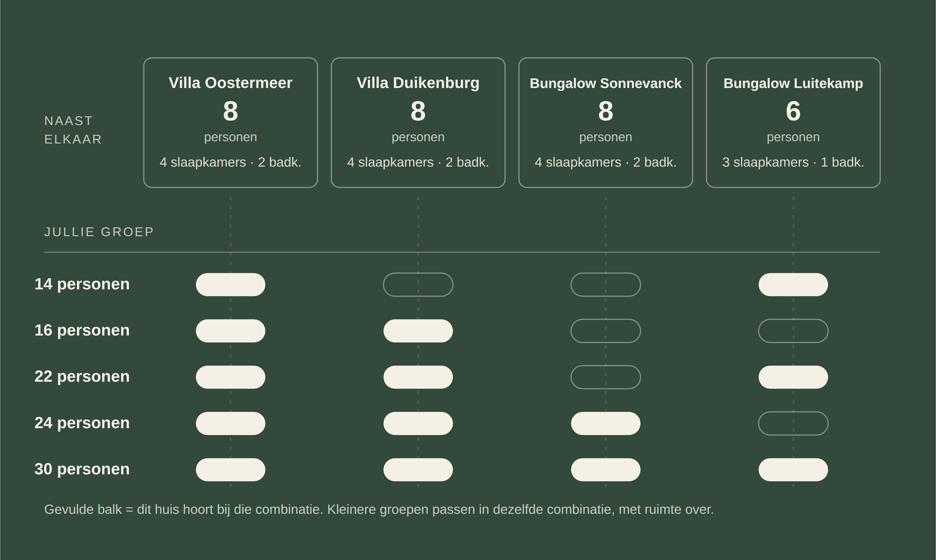The height and width of the screenshot is (560, 936).
Task: Select the 16 personen row label
Action: (82, 331)
